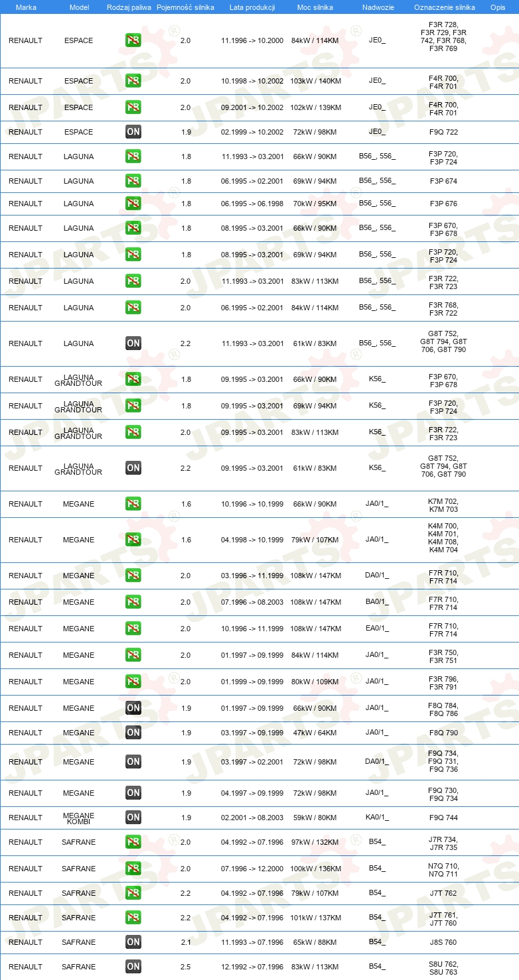
Task: Click the petrol icon in Safrane N7Q 710 row
Action: point(133,869)
